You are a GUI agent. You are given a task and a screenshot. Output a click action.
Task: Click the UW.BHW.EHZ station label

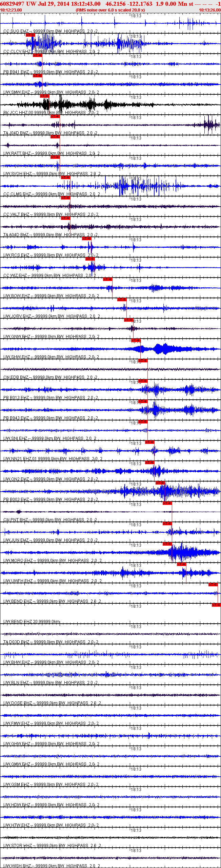coord(51,662)
